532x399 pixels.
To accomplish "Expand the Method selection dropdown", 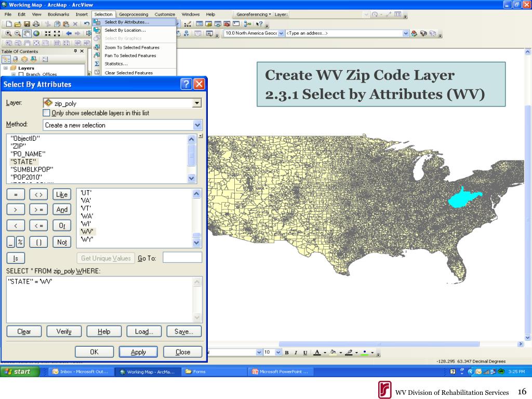I will coord(197,125).
